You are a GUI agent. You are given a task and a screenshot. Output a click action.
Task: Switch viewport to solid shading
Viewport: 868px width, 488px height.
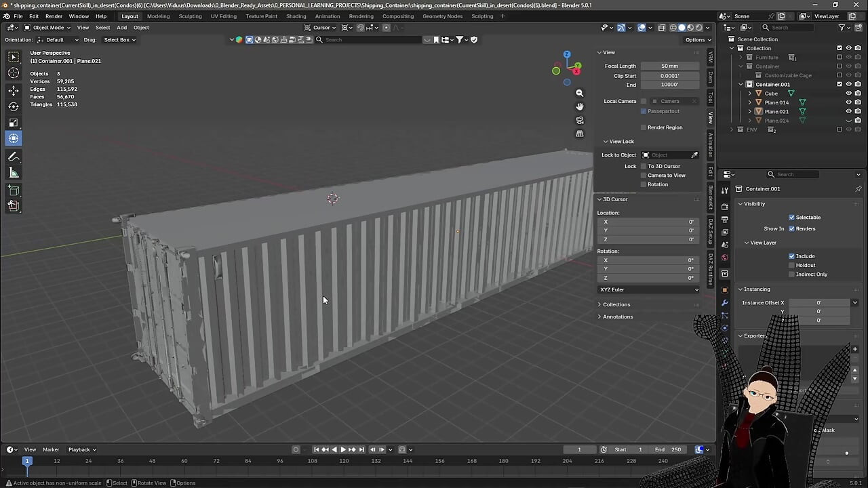682,28
